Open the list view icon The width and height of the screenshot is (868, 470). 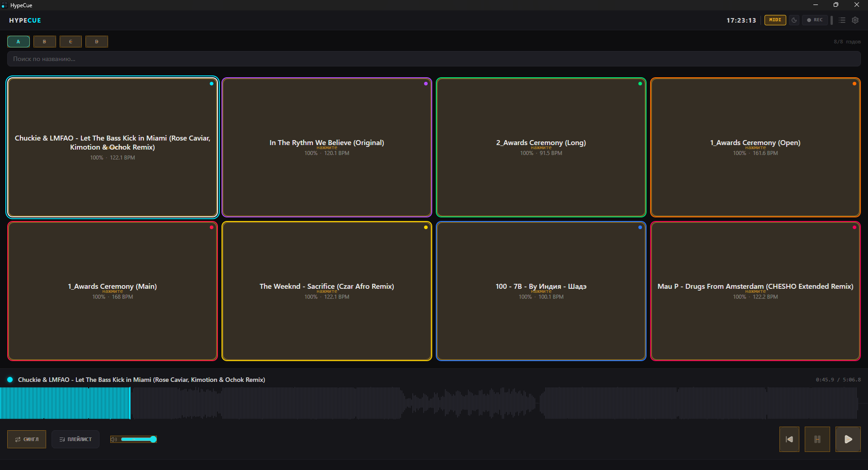pyautogui.click(x=842, y=20)
